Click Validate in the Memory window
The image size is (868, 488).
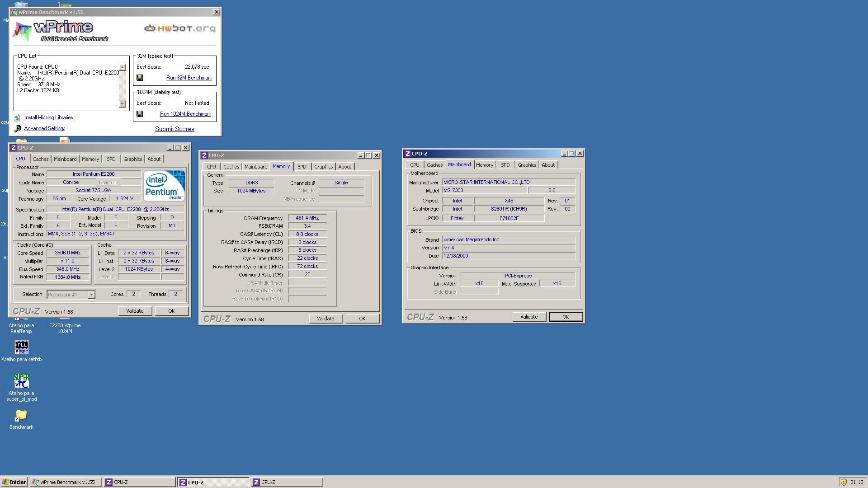coord(325,319)
